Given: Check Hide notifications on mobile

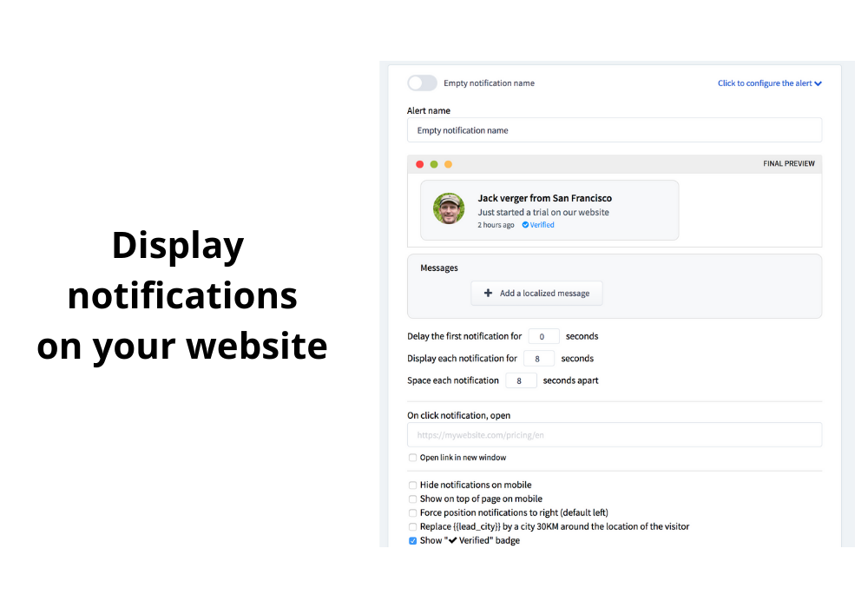Looking at the screenshot, I should coord(413,486).
